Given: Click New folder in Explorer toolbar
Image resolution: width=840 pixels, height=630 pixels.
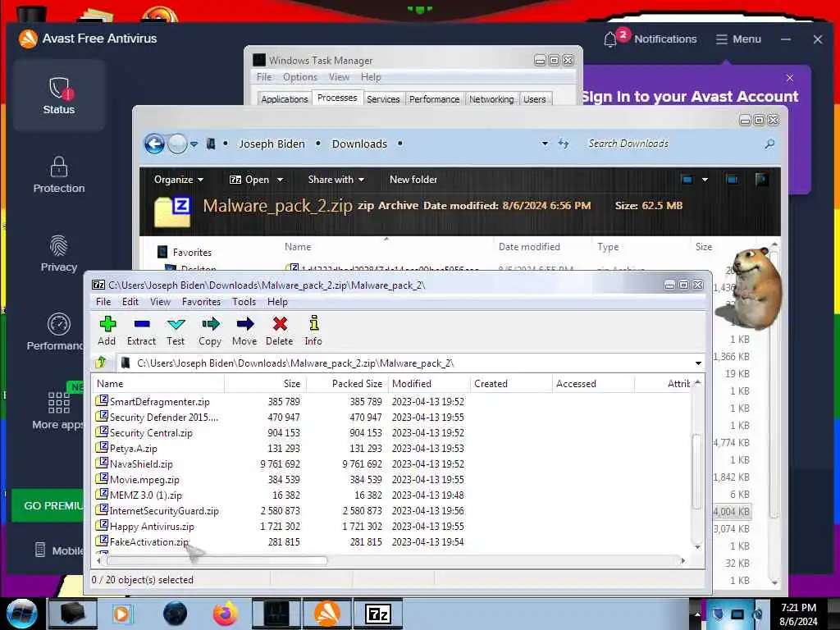Looking at the screenshot, I should [x=413, y=180].
